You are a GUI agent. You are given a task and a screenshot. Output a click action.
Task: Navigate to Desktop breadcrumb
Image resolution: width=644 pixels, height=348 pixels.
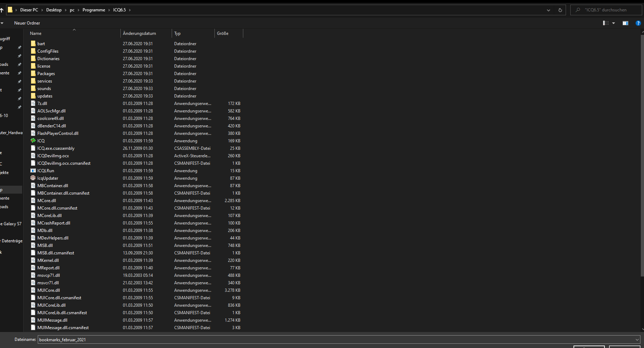(x=54, y=10)
